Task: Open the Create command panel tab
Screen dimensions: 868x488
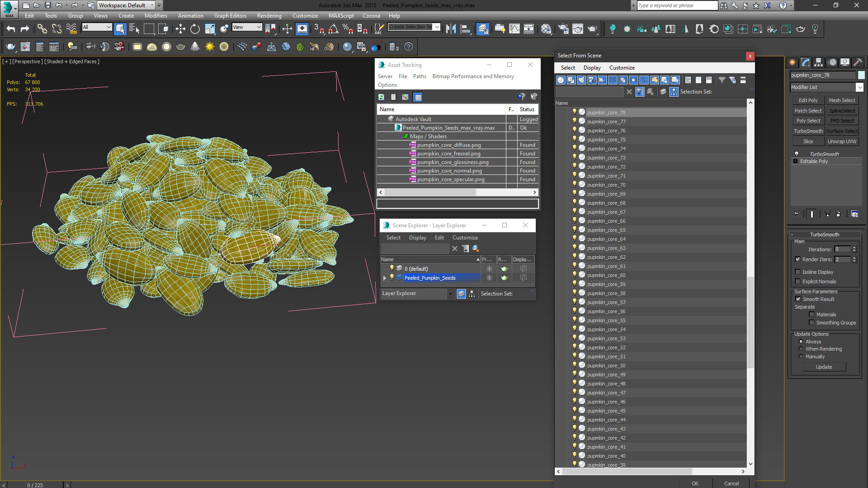Action: (793, 62)
